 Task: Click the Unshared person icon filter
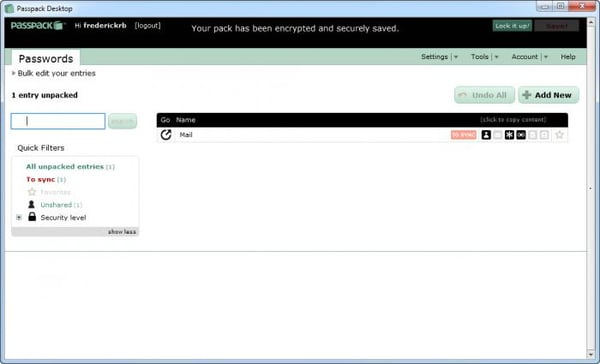[31, 204]
